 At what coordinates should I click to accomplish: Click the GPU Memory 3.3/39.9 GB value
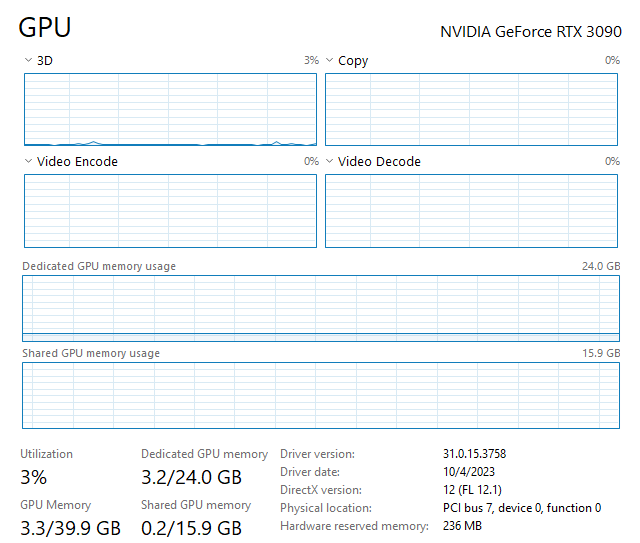click(70, 528)
